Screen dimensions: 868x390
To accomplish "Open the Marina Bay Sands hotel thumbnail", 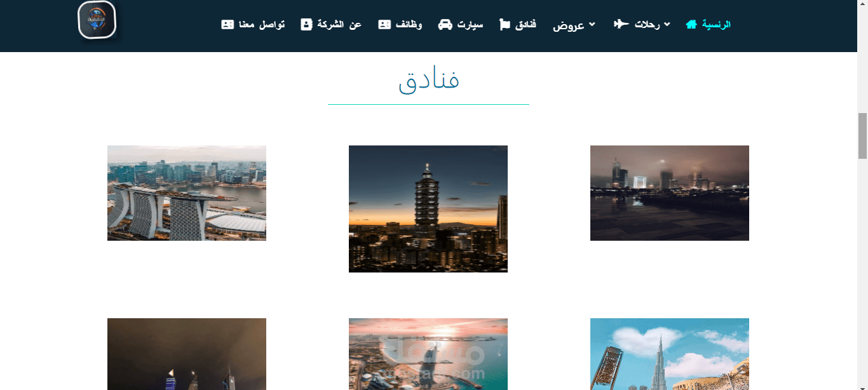I will 187,193.
